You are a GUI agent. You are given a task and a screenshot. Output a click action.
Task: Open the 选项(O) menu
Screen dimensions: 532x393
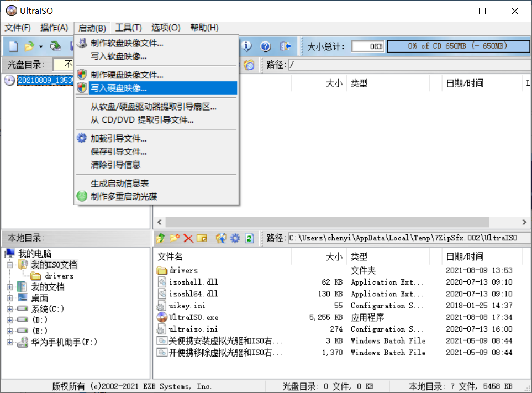pyautogui.click(x=166, y=28)
